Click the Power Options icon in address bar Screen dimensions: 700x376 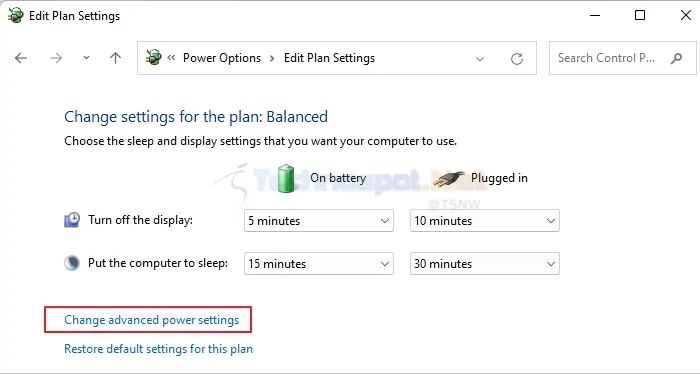point(154,57)
